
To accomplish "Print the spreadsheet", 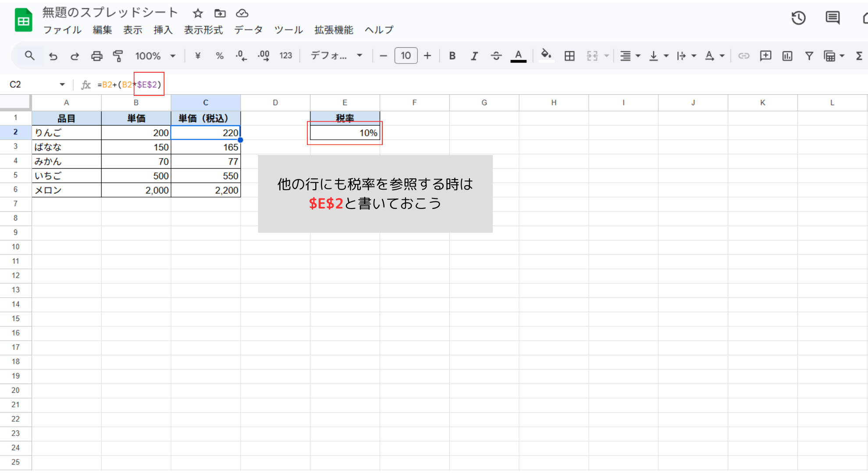I will click(96, 56).
